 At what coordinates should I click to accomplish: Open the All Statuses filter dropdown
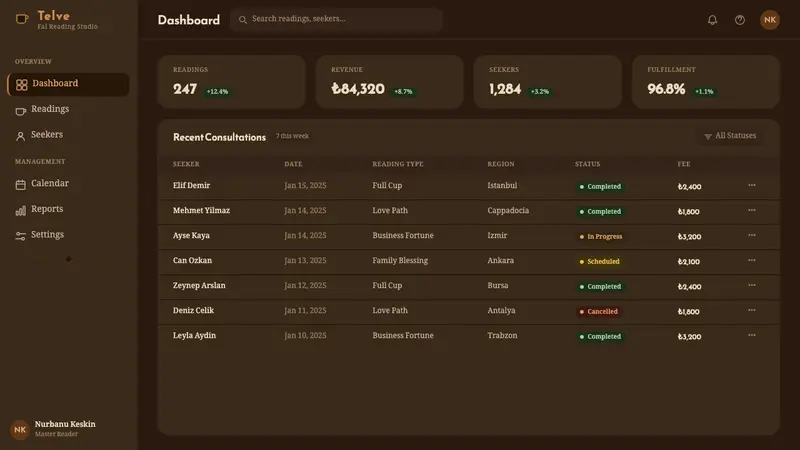731,136
